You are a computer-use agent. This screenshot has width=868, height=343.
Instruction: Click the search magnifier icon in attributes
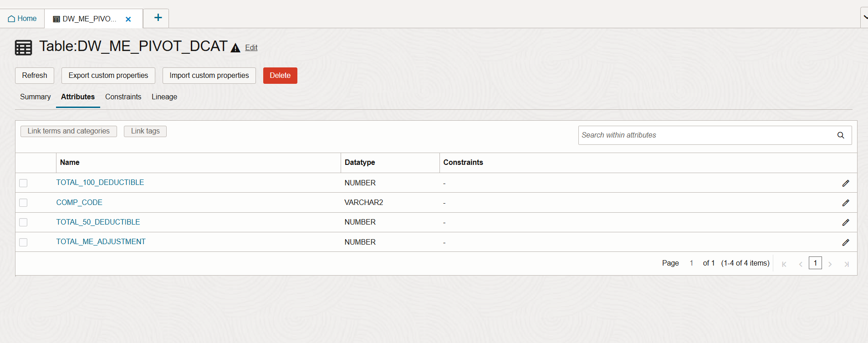pos(840,135)
